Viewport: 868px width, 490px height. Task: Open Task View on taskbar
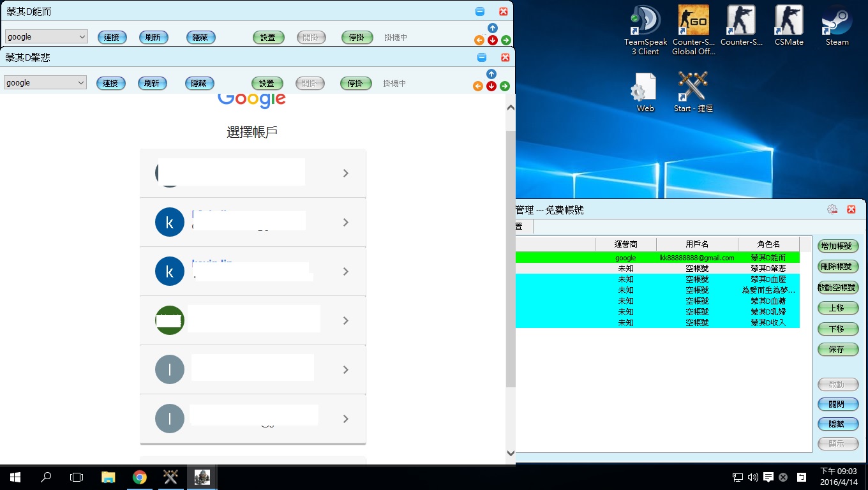[77, 477]
